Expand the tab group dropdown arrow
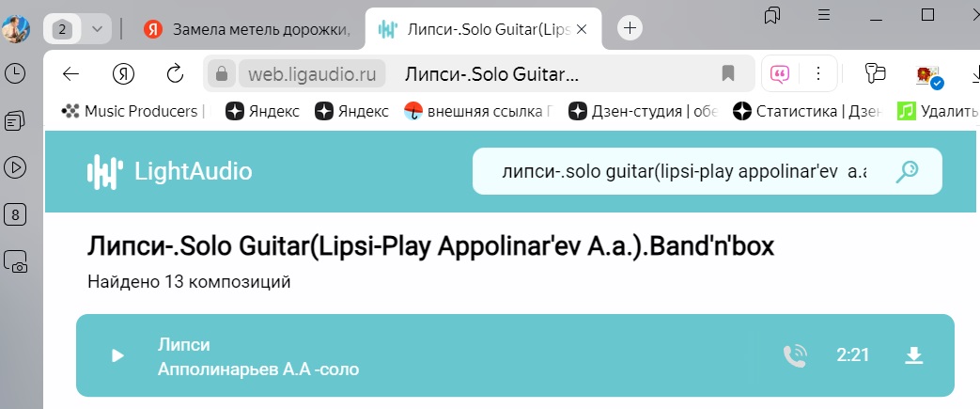 97,29
